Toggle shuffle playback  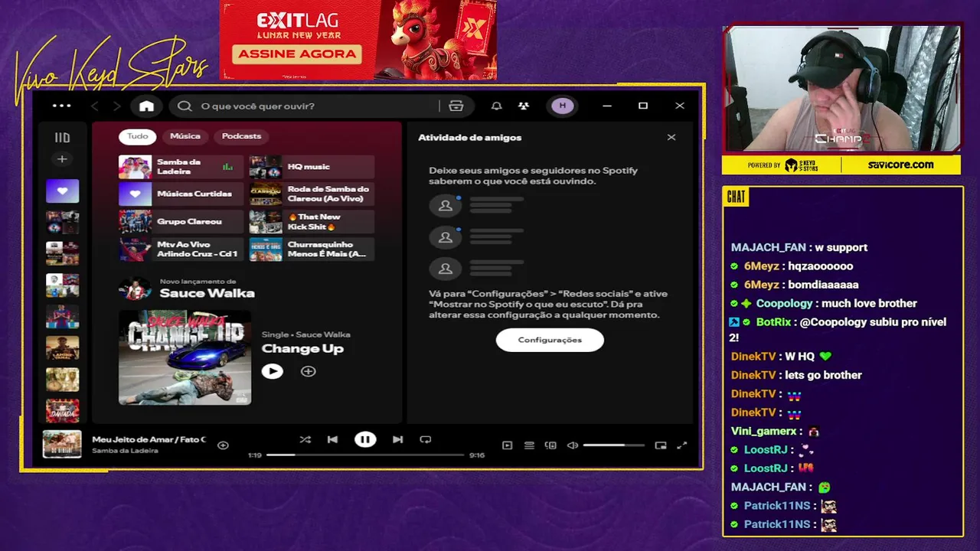pos(305,439)
